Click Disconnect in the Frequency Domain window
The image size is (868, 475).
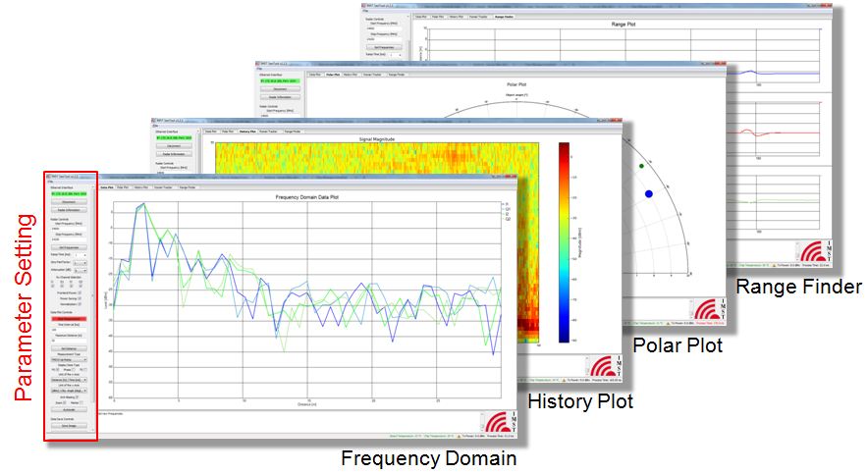tap(69, 202)
